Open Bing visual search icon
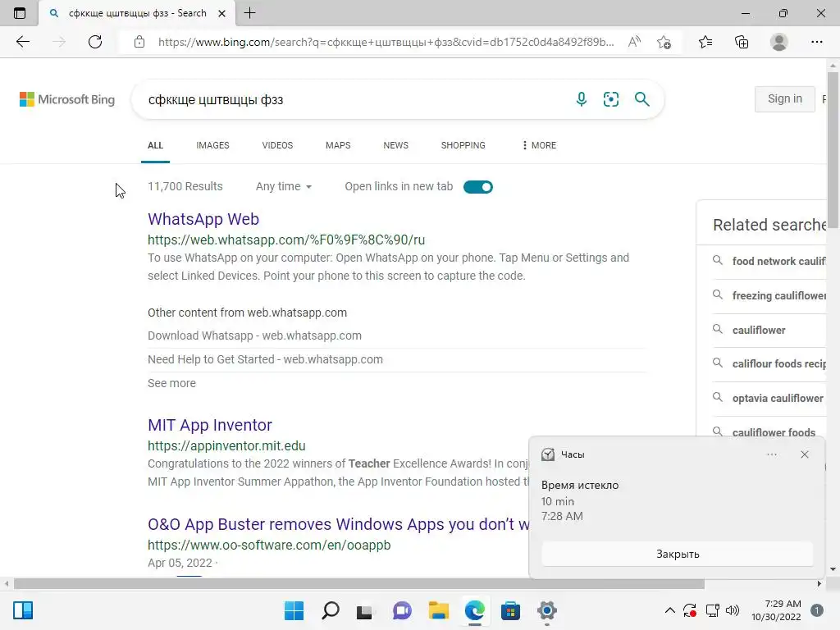Screen dimensions: 840x630 [610, 99]
